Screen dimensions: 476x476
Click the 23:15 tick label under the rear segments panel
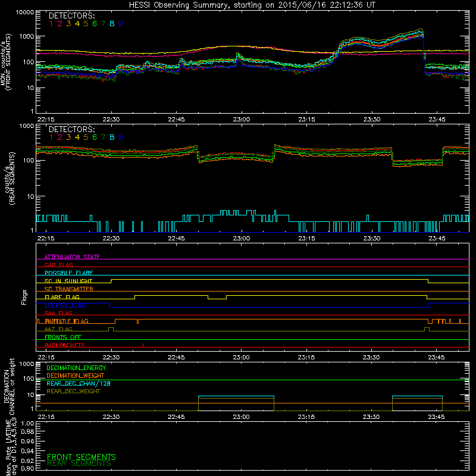pos(306,239)
